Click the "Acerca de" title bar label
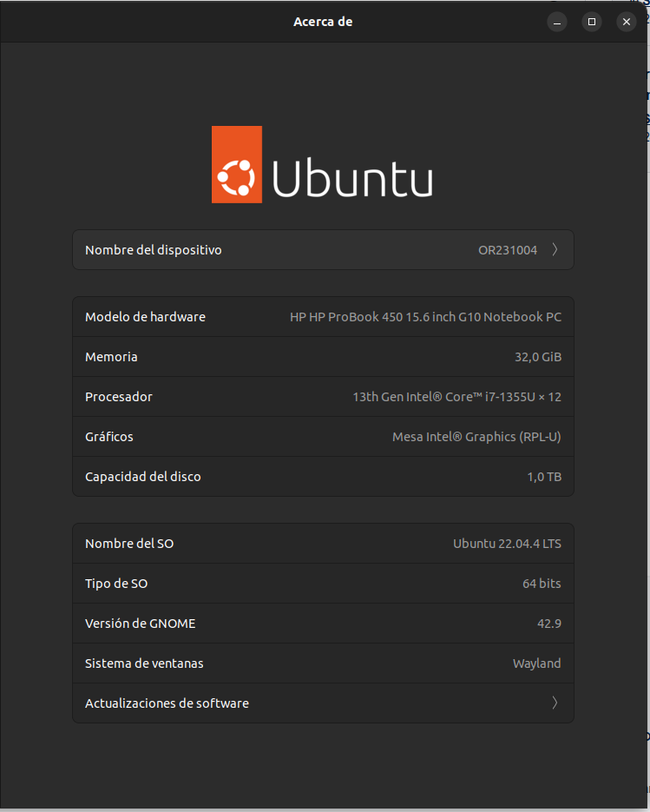This screenshot has height=812, width=650. tap(323, 21)
